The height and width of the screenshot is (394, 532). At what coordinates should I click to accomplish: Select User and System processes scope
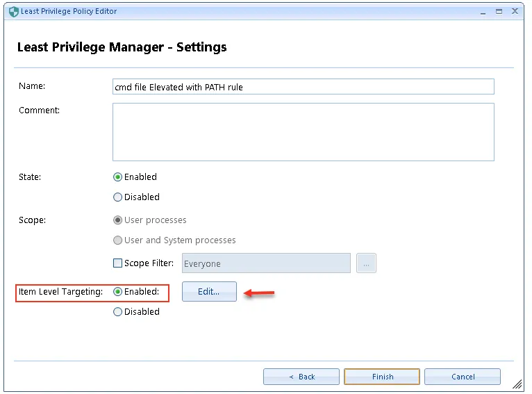coord(118,240)
